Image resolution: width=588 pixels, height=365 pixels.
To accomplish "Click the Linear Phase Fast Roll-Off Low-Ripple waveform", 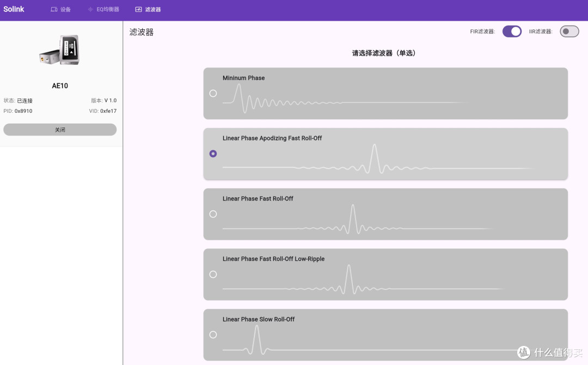I will pyautogui.click(x=363, y=279).
